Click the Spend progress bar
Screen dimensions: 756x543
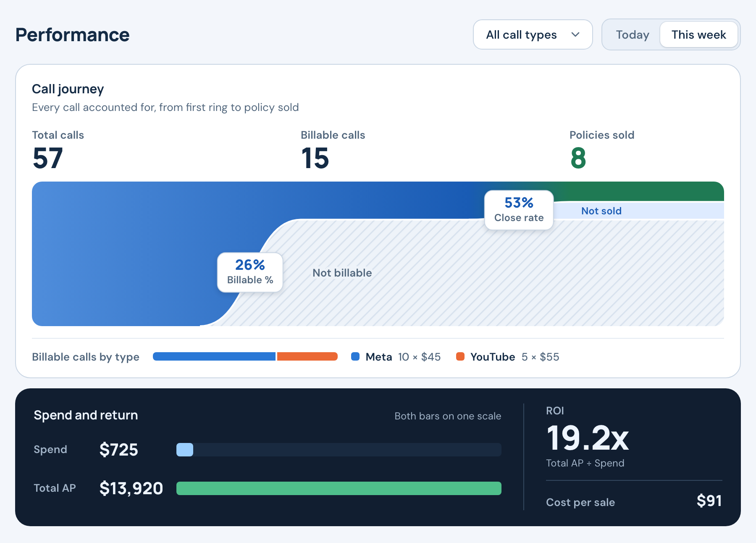(339, 450)
